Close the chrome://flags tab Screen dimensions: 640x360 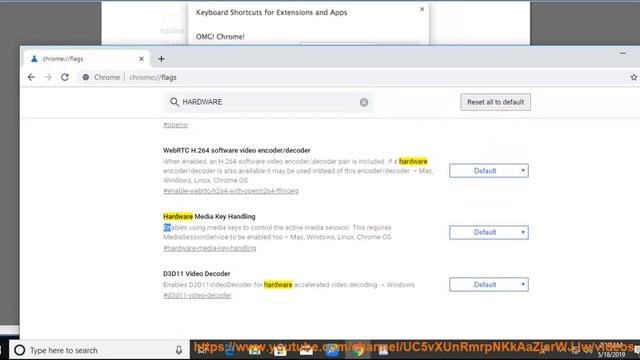[141, 59]
